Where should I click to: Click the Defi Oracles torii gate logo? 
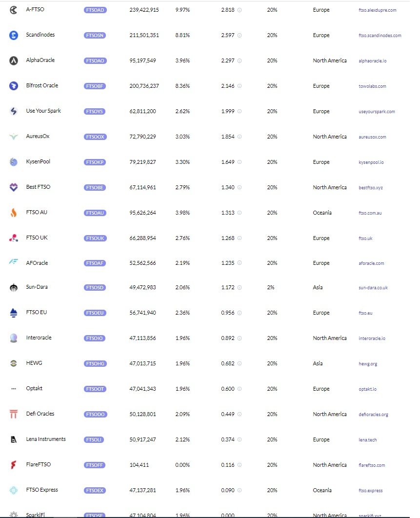(14, 414)
